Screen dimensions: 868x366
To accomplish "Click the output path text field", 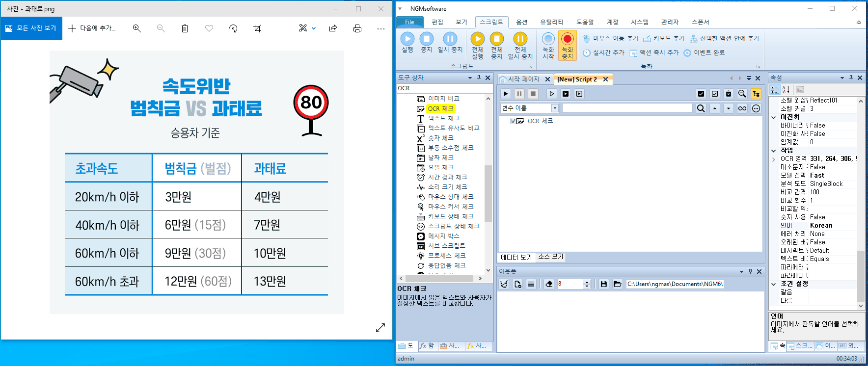I will 674,284.
